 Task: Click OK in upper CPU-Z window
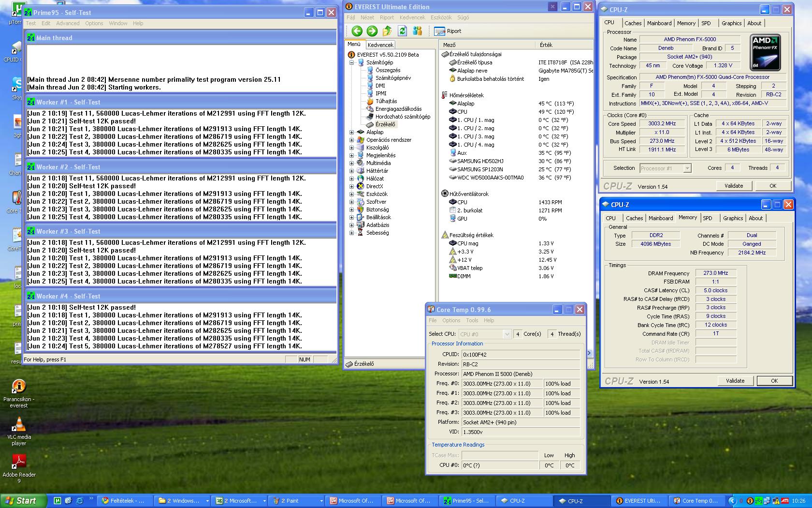pos(773,186)
